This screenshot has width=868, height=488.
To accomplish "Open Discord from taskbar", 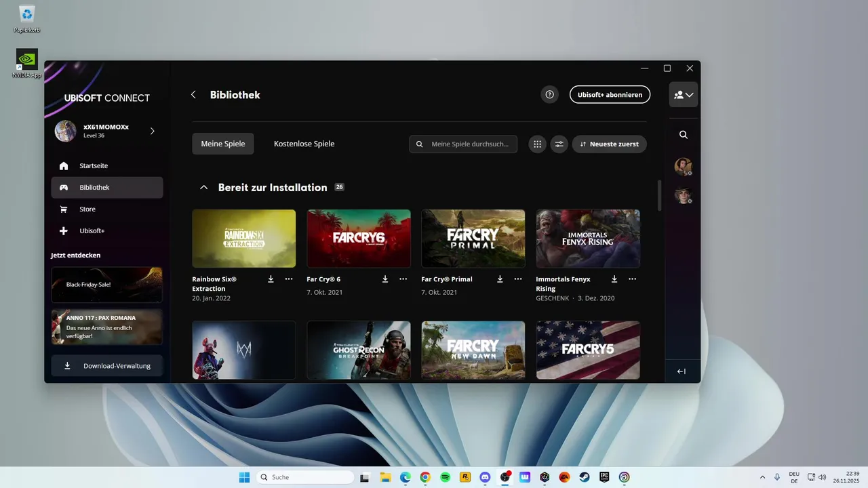I will (x=485, y=477).
